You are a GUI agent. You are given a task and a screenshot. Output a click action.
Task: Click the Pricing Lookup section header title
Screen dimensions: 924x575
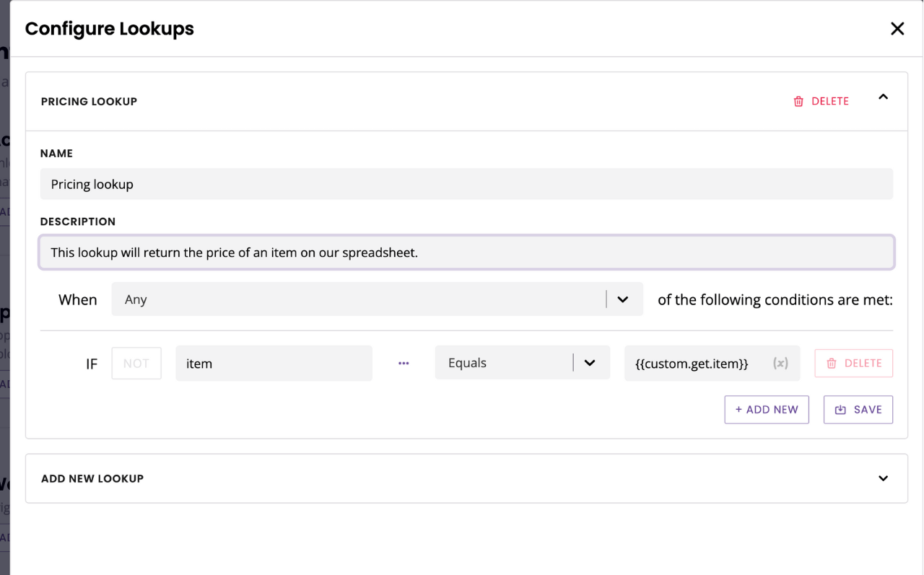89,102
